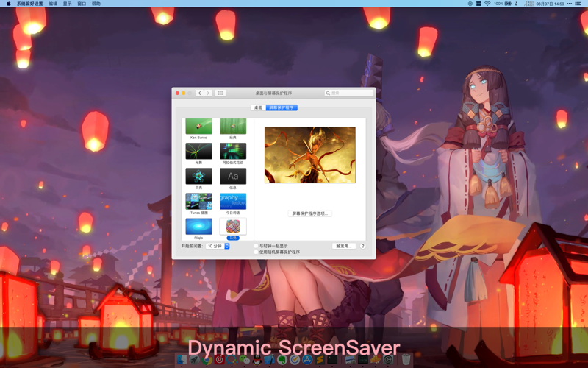The height and width of the screenshot is (368, 588).
Task: Open the Window menu (窗口)
Action: pos(82,4)
